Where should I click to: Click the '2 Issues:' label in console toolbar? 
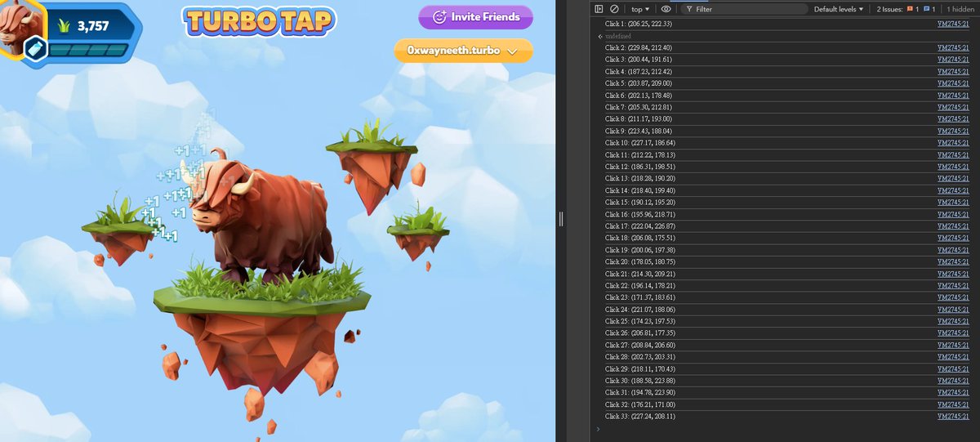point(891,9)
